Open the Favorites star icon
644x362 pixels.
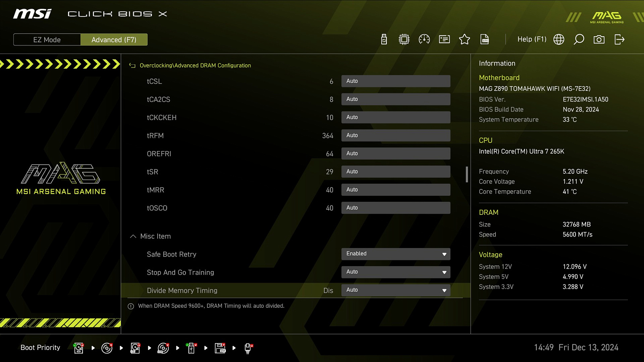pos(464,39)
